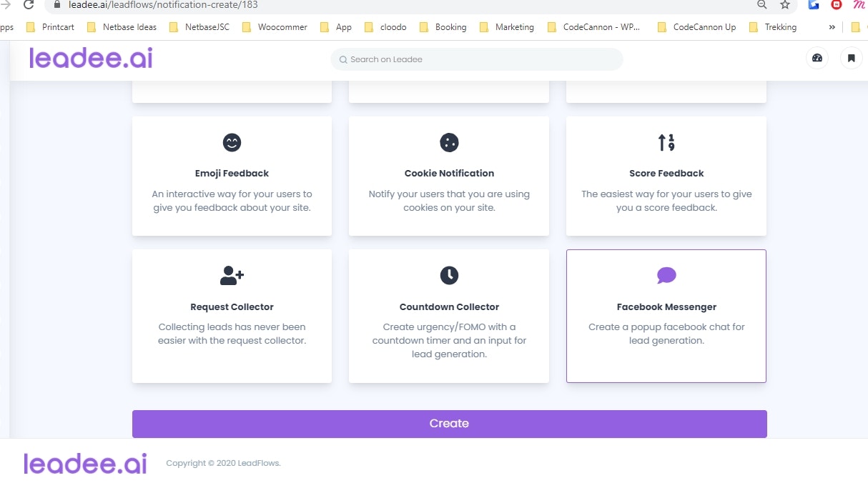Select the Cookie Notification template card
The image size is (868, 483).
449,176
